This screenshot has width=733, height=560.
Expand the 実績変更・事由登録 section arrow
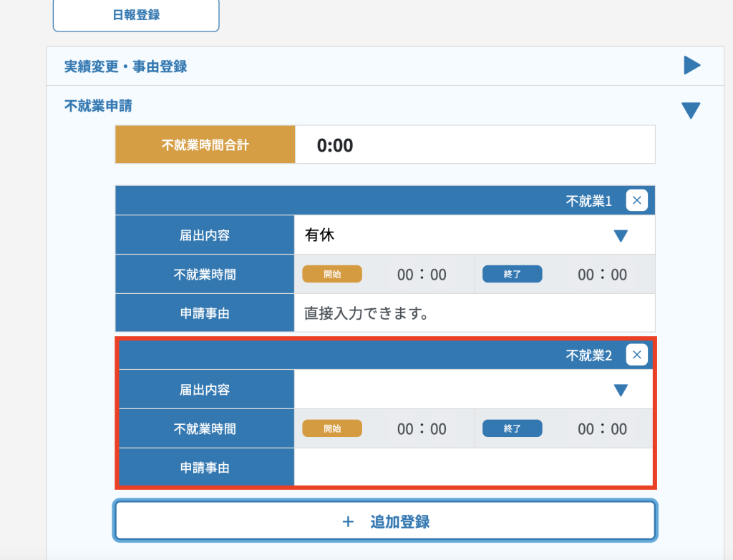pos(692,65)
